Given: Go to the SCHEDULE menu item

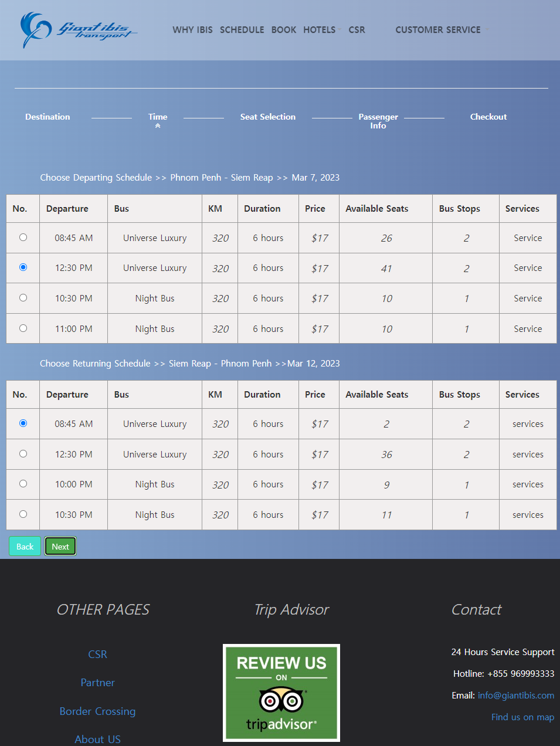Looking at the screenshot, I should tap(242, 30).
